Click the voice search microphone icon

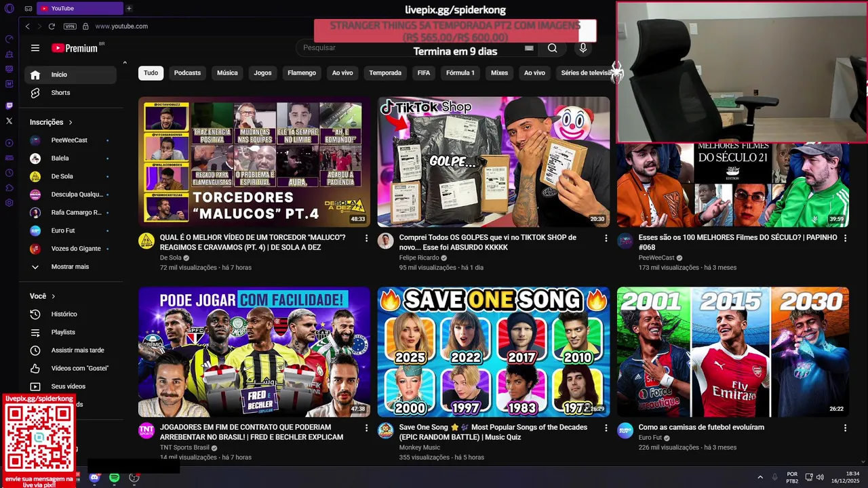[x=583, y=48]
